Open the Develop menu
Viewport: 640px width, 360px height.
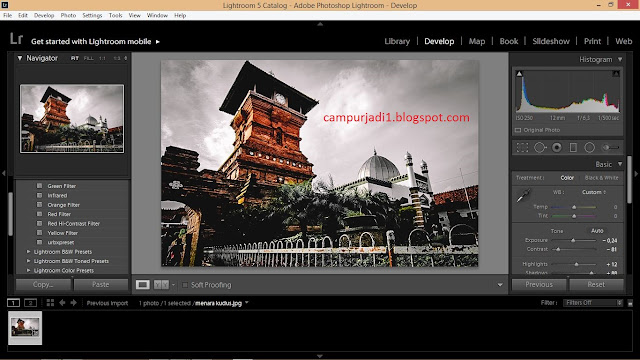coord(44,15)
